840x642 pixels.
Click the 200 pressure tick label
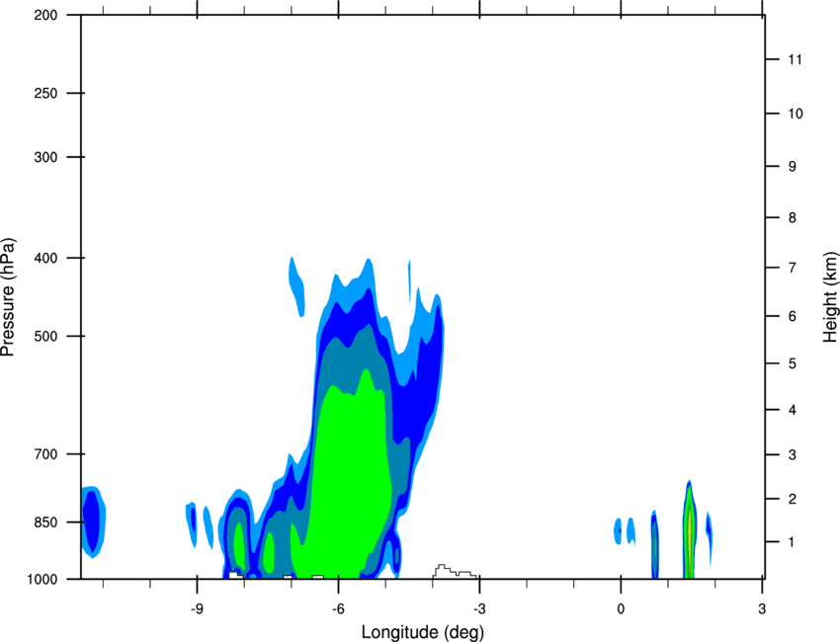45,16
